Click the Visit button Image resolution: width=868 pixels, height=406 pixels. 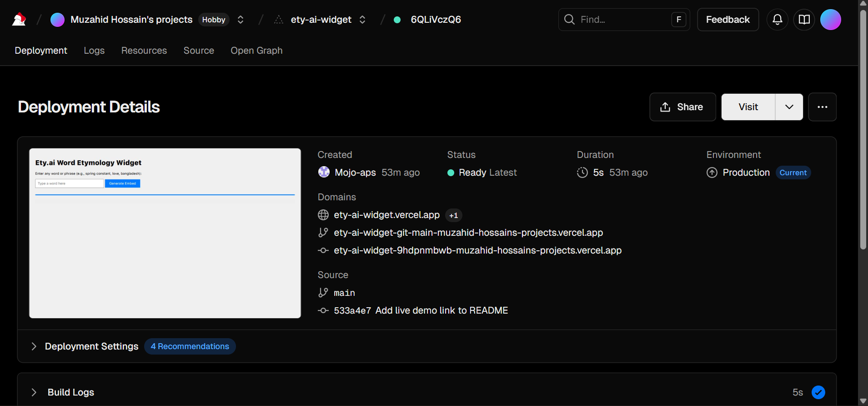748,107
